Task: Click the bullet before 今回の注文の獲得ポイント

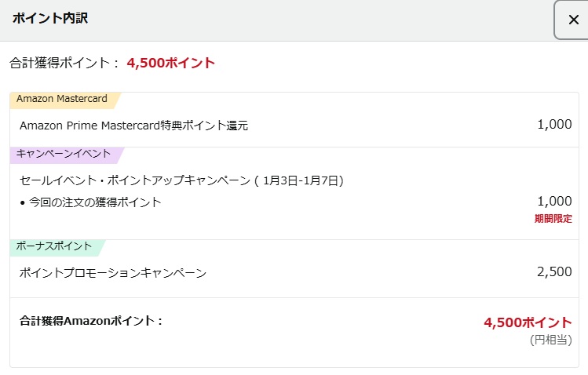Action: click(22, 202)
